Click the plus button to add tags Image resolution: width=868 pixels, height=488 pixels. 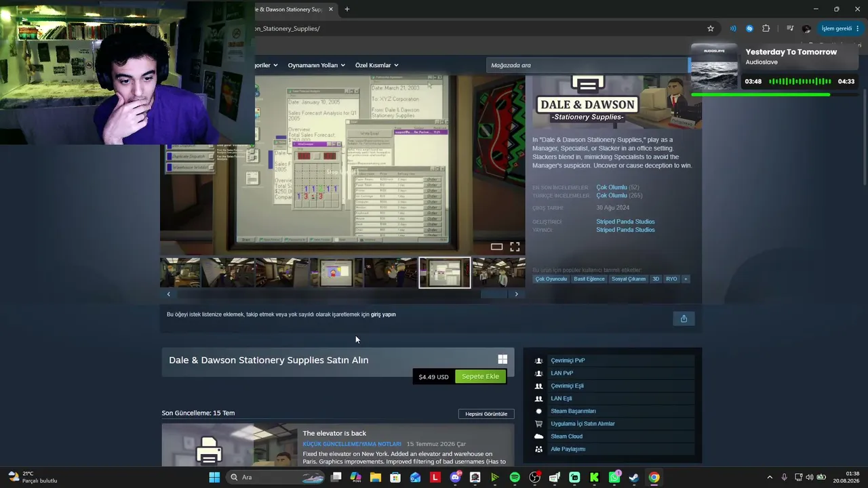coord(686,279)
